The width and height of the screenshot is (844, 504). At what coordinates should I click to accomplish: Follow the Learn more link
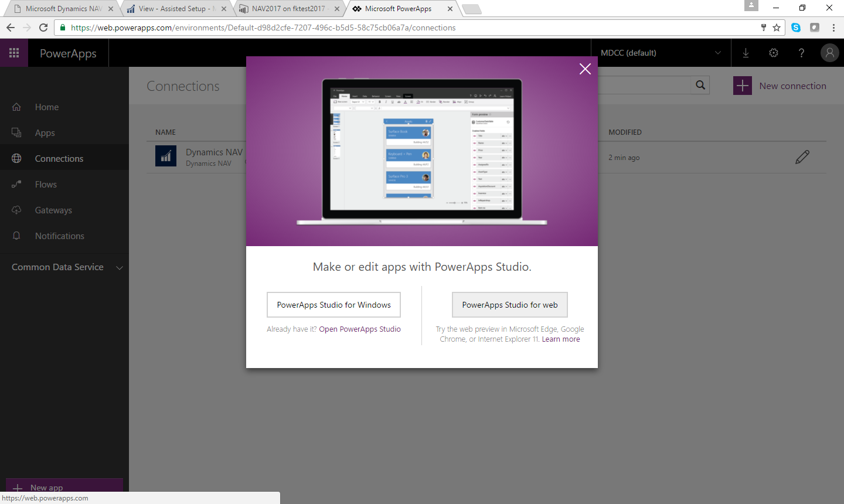(x=560, y=339)
